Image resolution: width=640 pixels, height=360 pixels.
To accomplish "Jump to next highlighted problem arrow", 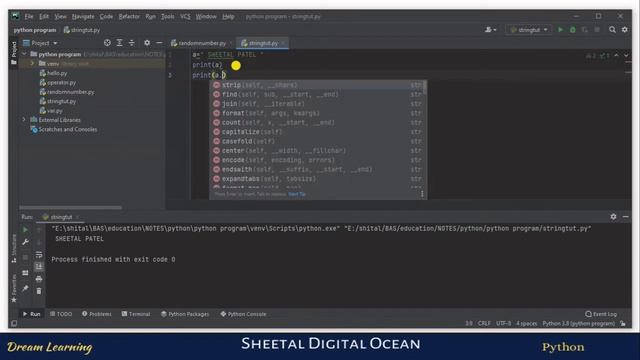I will (626, 55).
